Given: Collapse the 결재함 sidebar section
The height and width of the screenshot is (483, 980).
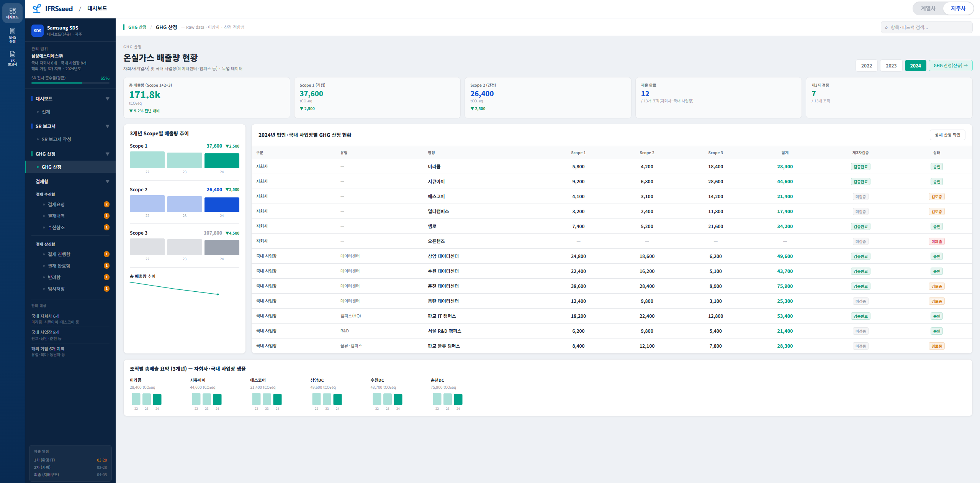Looking at the screenshot, I should tap(108, 182).
